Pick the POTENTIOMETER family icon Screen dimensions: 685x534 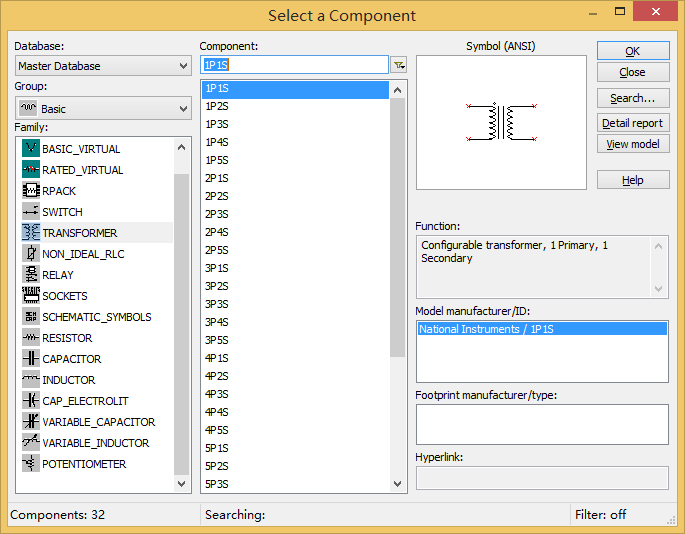pyautogui.click(x=30, y=464)
